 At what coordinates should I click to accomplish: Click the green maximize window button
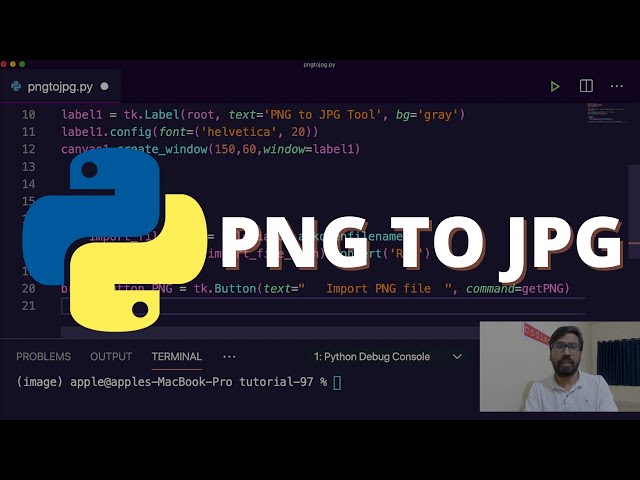pyautogui.click(x=22, y=64)
